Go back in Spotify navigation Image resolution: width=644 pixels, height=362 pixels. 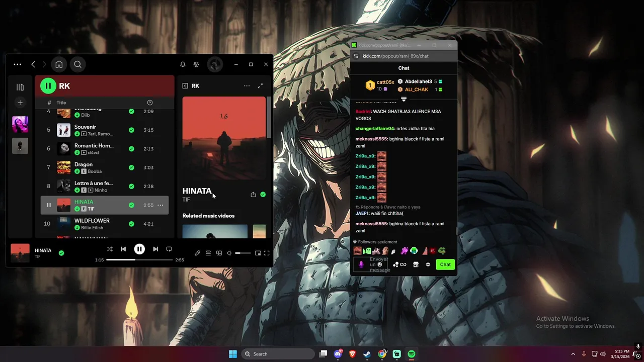point(33,64)
